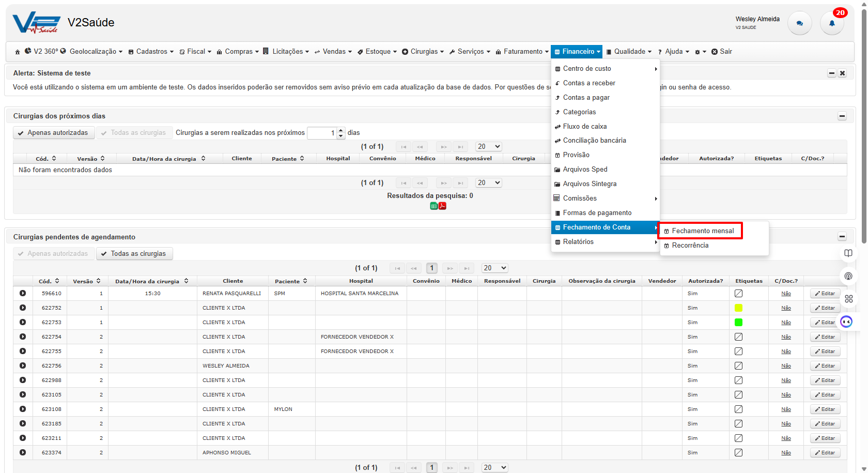The image size is (868, 473).
Task: Click the home icon in menu bar
Action: 18,52
